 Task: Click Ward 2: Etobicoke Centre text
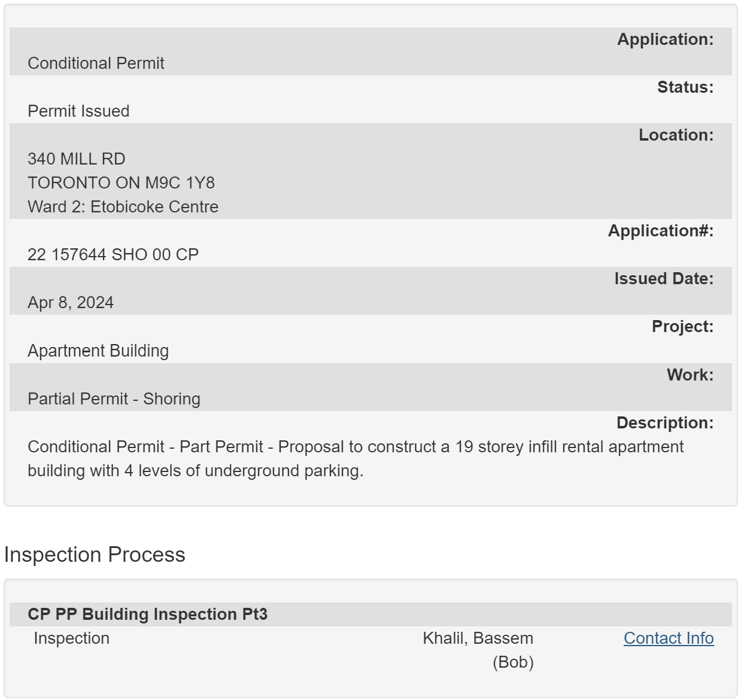coord(123,207)
